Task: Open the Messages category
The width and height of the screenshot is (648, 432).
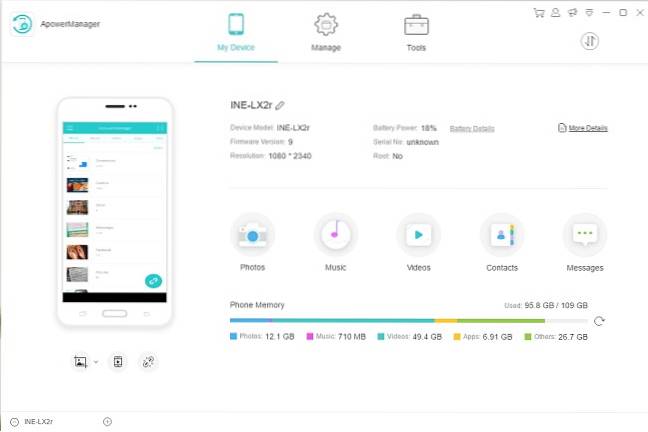Action: tap(584, 236)
